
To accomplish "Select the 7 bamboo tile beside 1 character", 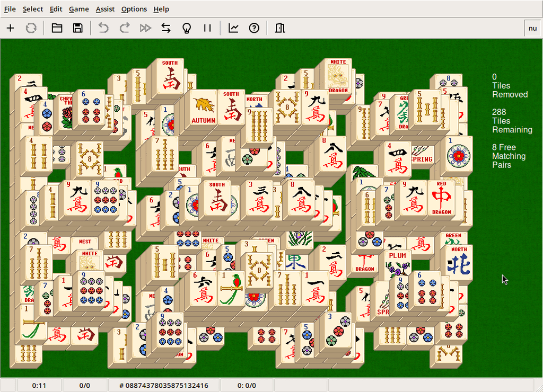I will (x=287, y=289).
